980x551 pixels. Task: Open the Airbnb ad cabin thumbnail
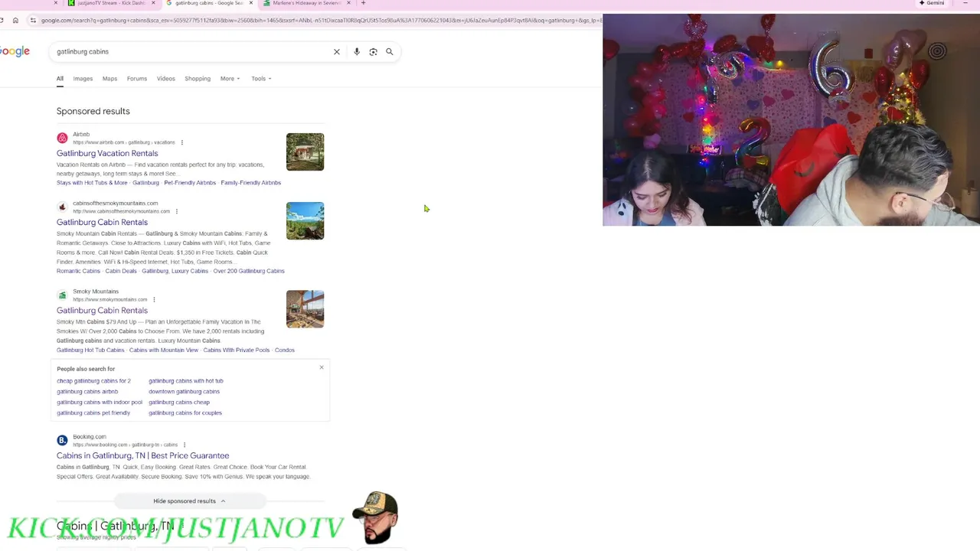coord(305,152)
